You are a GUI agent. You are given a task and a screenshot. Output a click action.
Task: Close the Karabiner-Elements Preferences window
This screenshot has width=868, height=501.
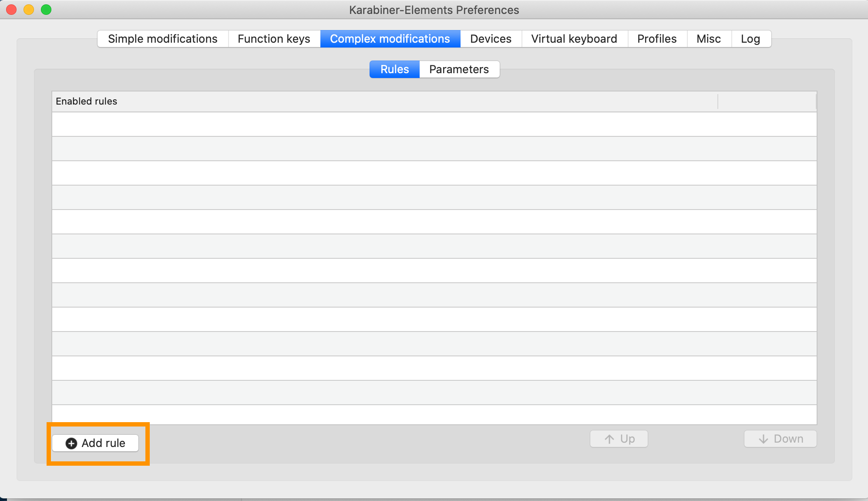pos(11,10)
